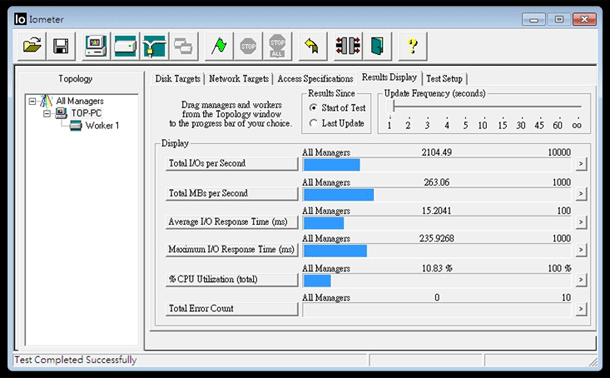Viewport: 610px width, 378px height.
Task: Click 235.9268 maximum response value
Action: pos(437,238)
